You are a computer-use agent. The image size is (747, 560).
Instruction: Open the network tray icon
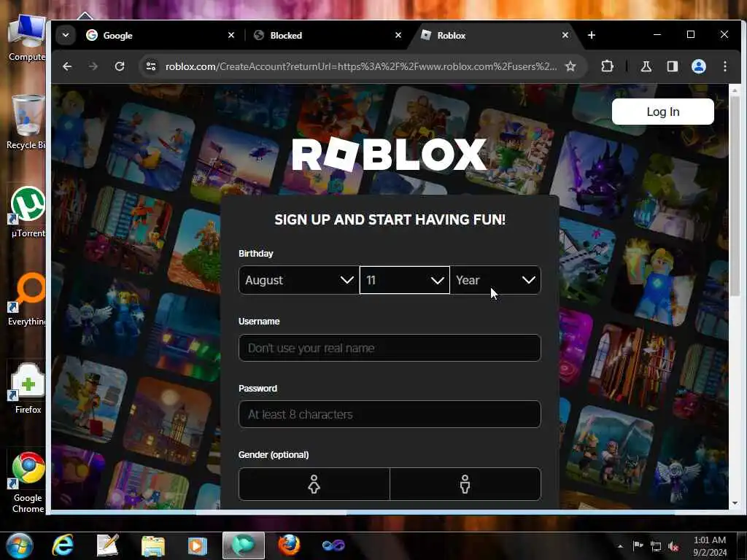coord(656,546)
